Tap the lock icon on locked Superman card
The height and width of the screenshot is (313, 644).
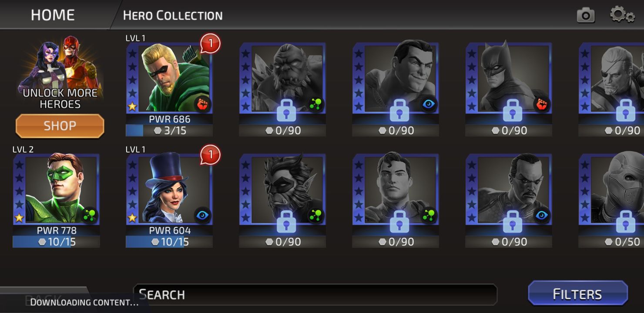(399, 221)
